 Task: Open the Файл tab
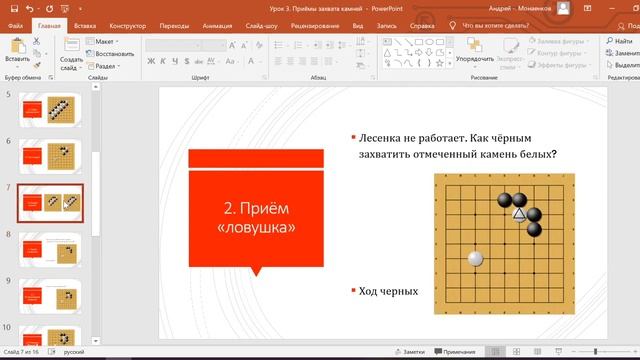click(16, 26)
